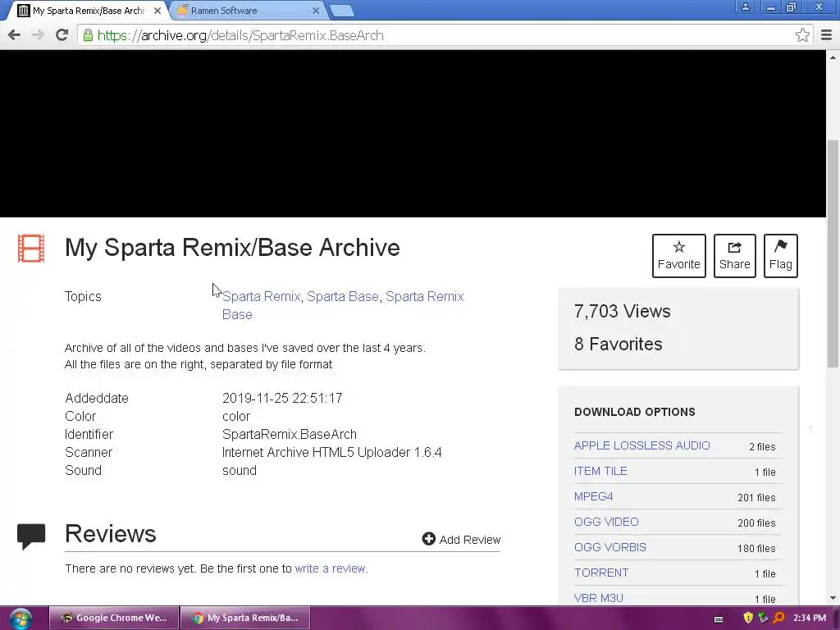Click the Share button
This screenshot has height=630, width=840.
coord(734,256)
